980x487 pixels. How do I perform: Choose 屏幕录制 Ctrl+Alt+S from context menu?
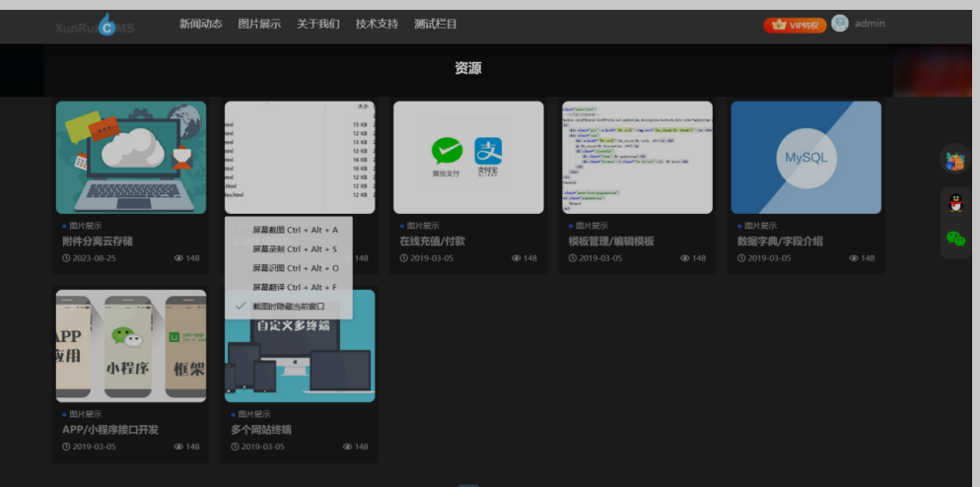295,249
